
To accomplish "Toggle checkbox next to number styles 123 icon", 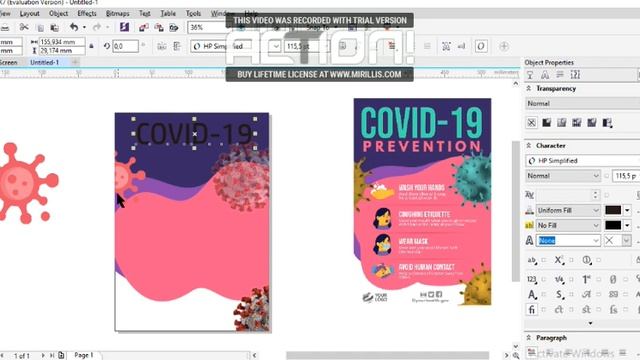I will point(544,280).
